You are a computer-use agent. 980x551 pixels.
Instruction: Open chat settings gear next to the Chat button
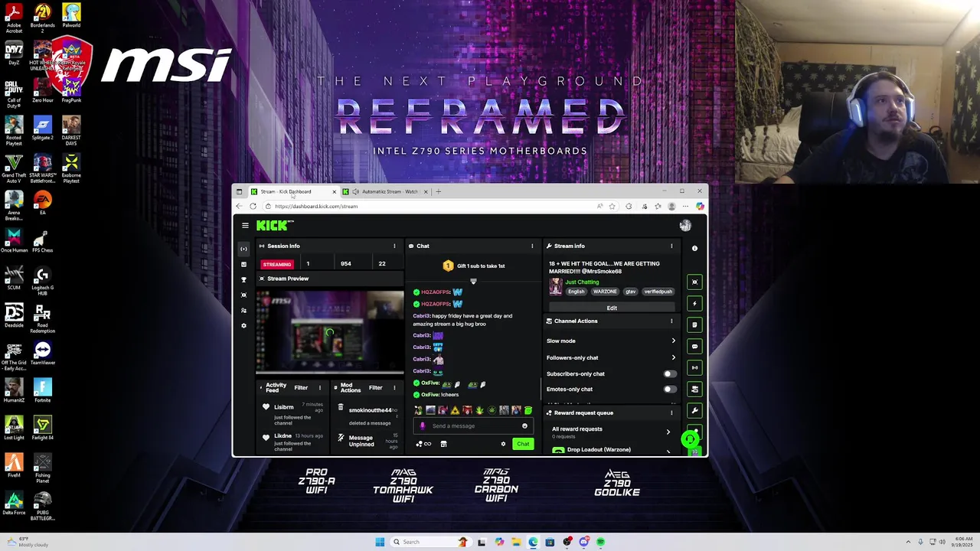click(x=503, y=444)
